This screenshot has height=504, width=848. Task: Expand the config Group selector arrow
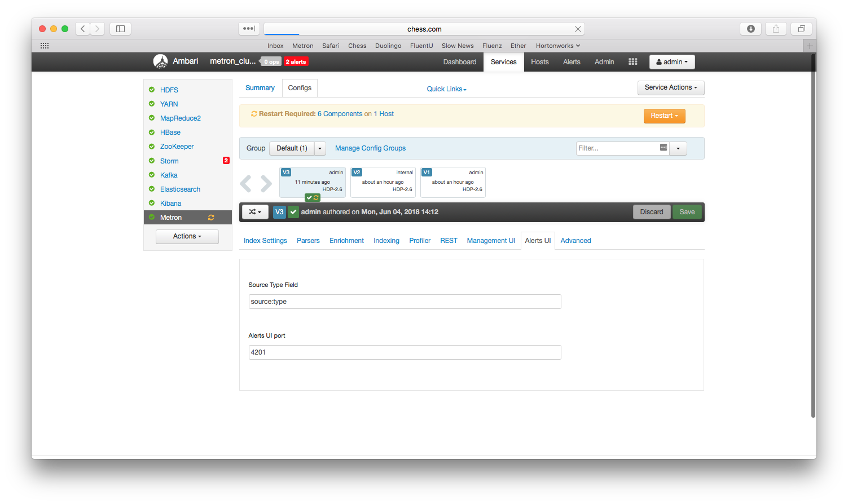(320, 148)
